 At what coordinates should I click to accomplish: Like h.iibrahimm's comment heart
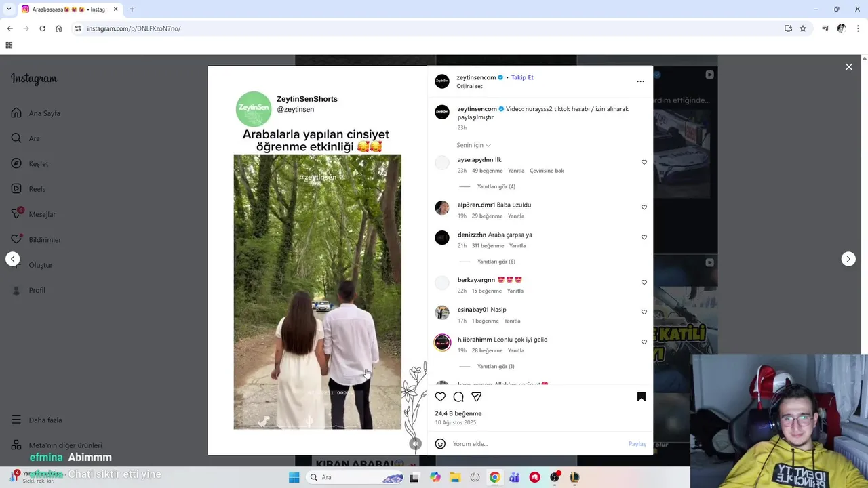(644, 342)
